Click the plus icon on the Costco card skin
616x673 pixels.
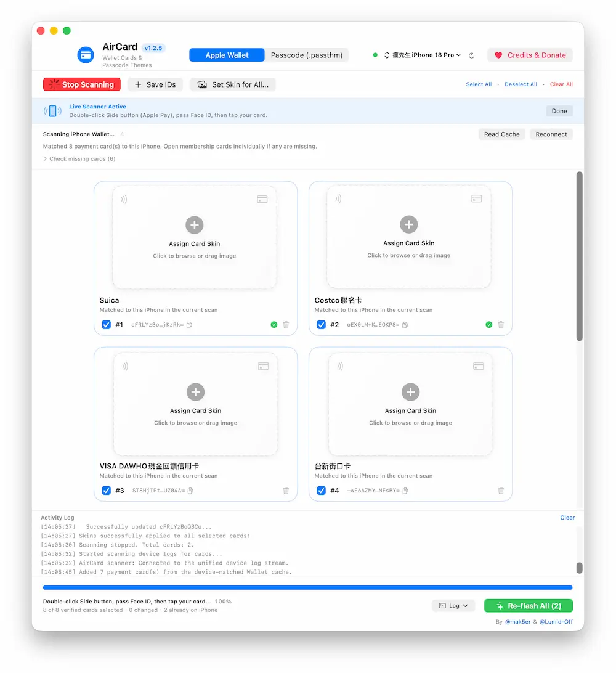click(409, 224)
